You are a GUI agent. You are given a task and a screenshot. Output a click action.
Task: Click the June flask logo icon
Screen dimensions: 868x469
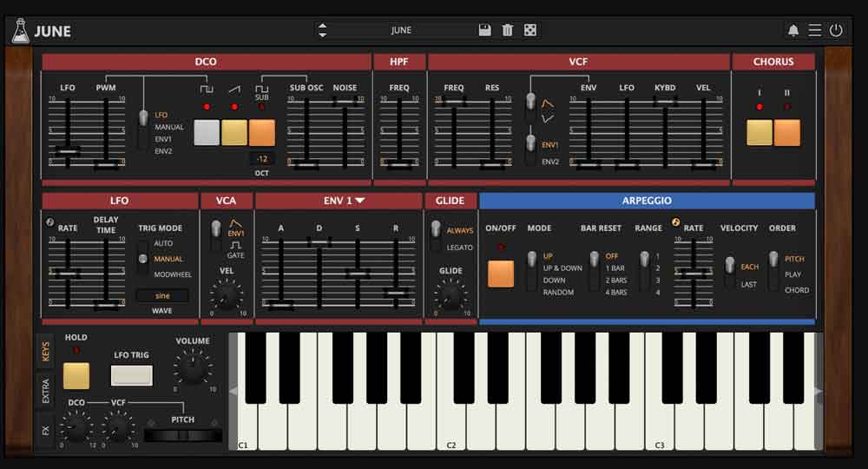pyautogui.click(x=20, y=31)
